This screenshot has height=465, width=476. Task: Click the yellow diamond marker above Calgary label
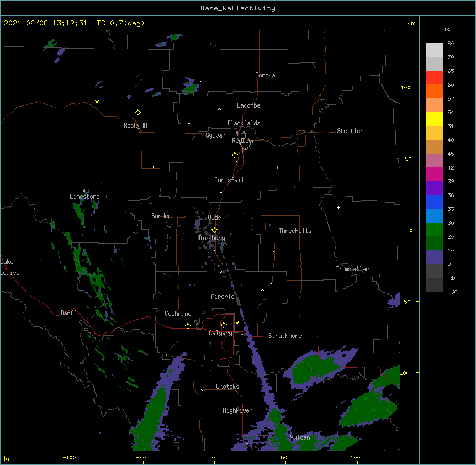click(224, 325)
